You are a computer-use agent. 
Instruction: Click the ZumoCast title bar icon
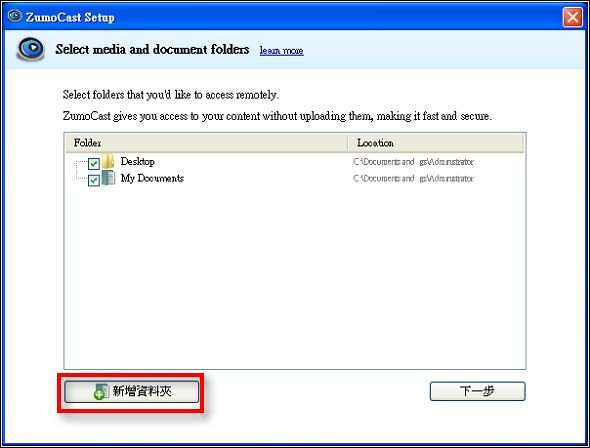15,16
